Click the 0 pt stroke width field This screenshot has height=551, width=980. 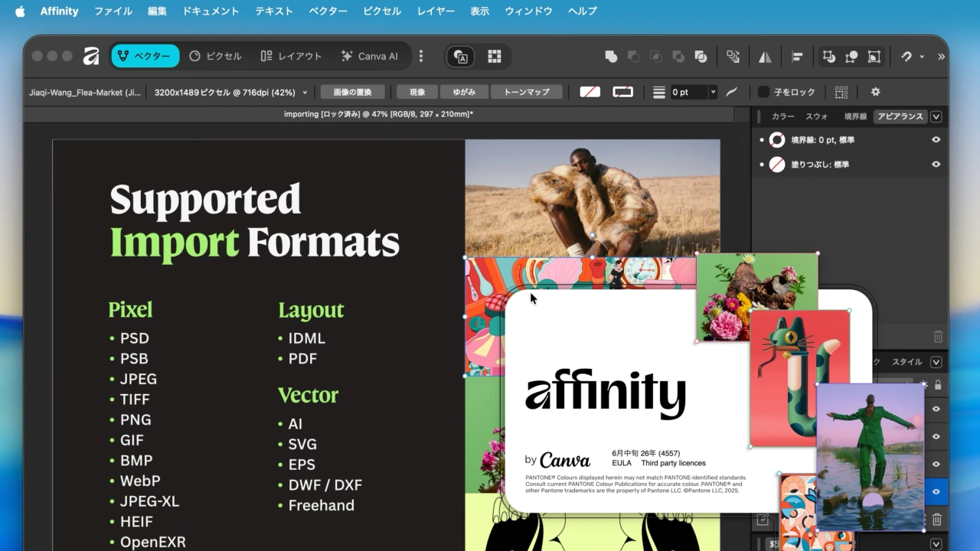click(688, 92)
